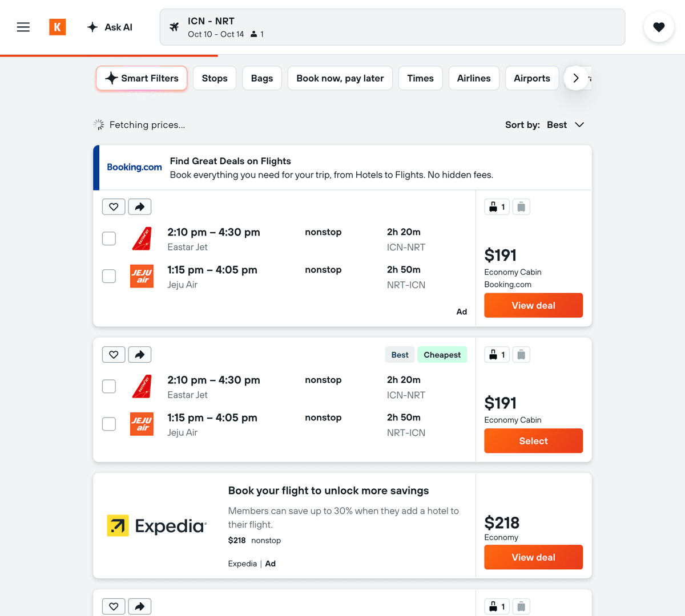
Task: Open Smart Filters
Action: point(142,78)
